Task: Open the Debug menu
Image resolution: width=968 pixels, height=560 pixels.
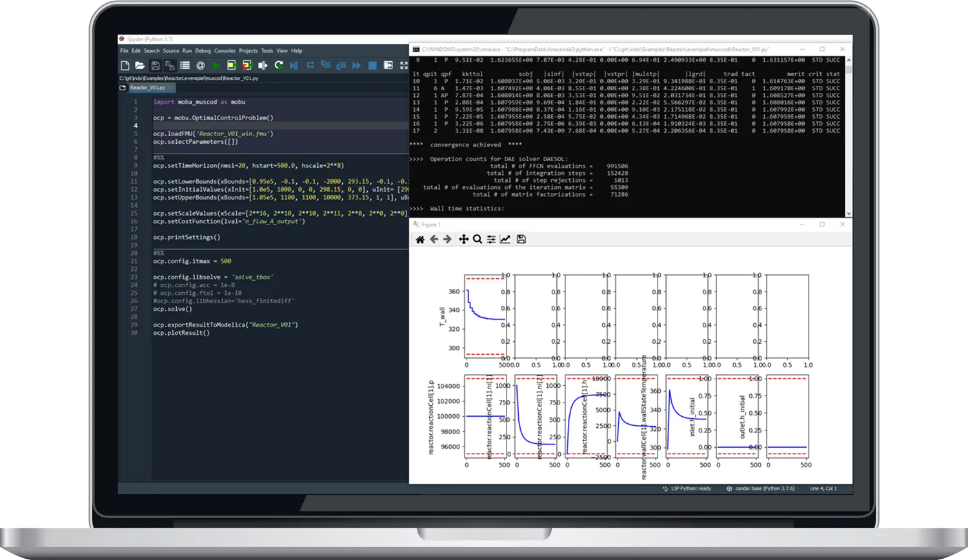Action: coord(203,51)
